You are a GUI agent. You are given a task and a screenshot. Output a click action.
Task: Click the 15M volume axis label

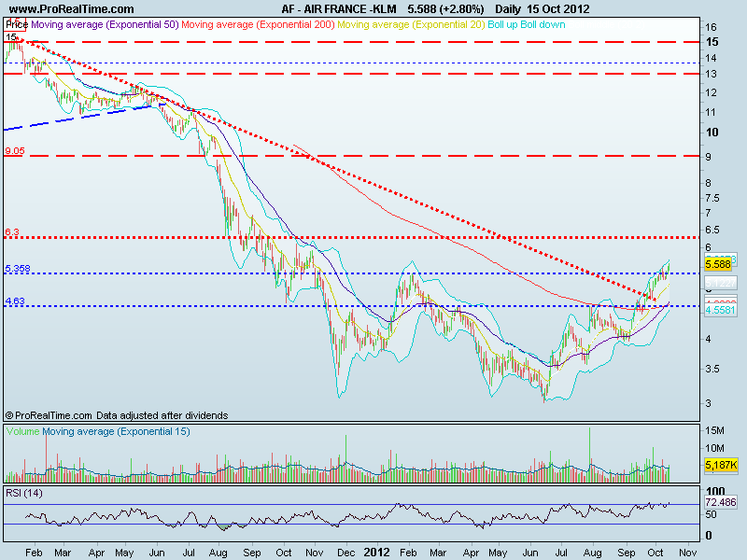tap(714, 430)
